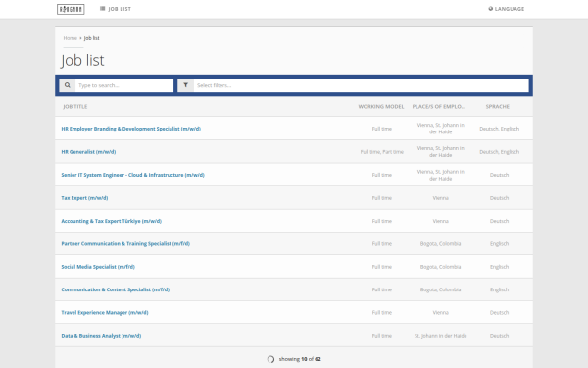Sort by Place/s of Employment column header
The image size is (588, 368).
439,107
